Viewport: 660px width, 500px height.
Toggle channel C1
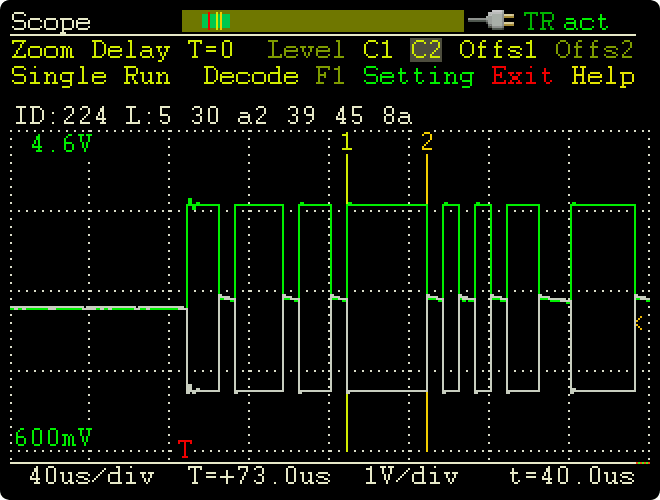(378, 49)
